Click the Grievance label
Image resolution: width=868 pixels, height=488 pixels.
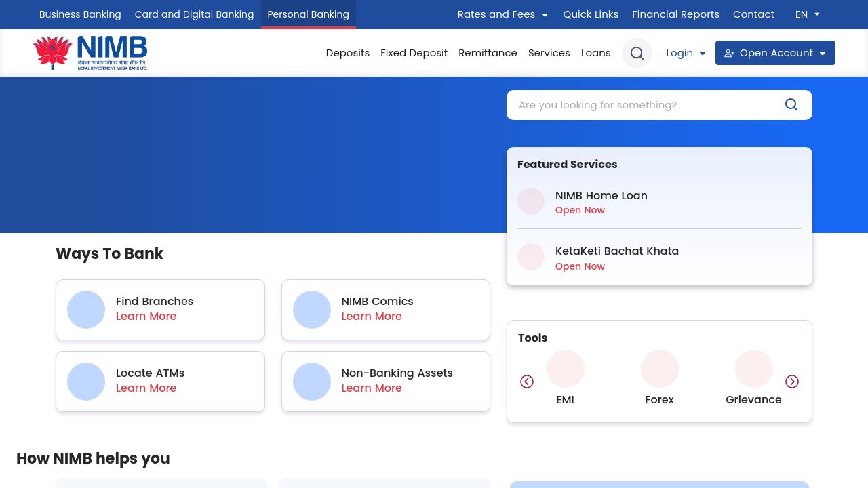(754, 400)
